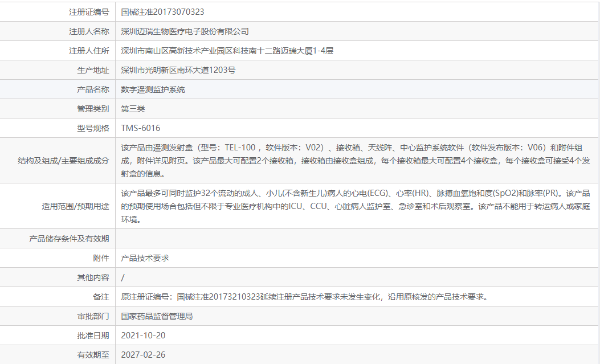Click the 管理类别 label
Image resolution: width=600 pixels, height=364 pixels.
tap(93, 109)
